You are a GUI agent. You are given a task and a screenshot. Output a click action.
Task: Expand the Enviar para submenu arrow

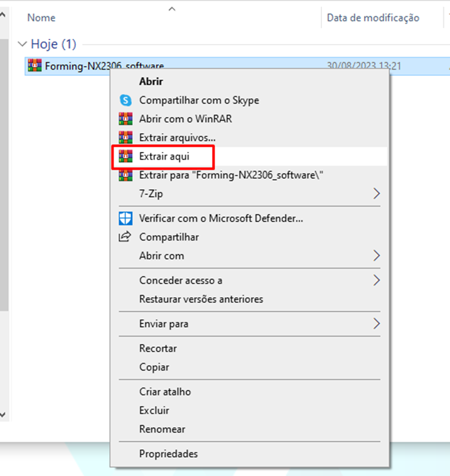pos(377,323)
